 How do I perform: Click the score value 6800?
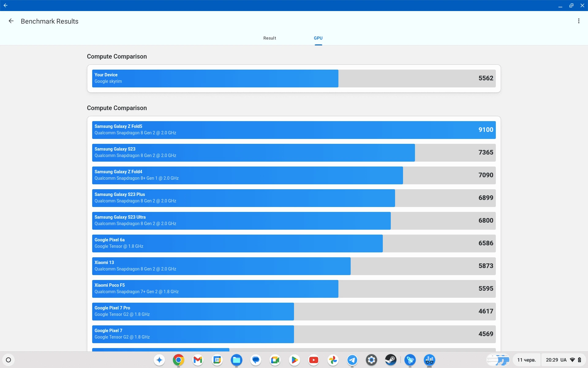[486, 220]
